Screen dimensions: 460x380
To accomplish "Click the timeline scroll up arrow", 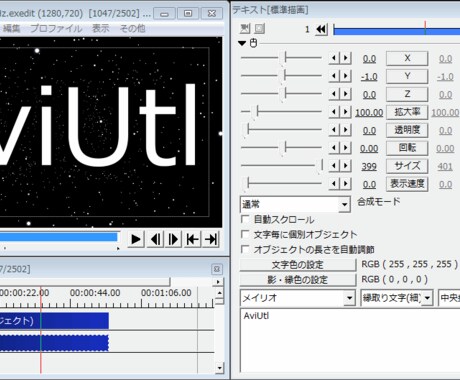I will click(x=219, y=293).
